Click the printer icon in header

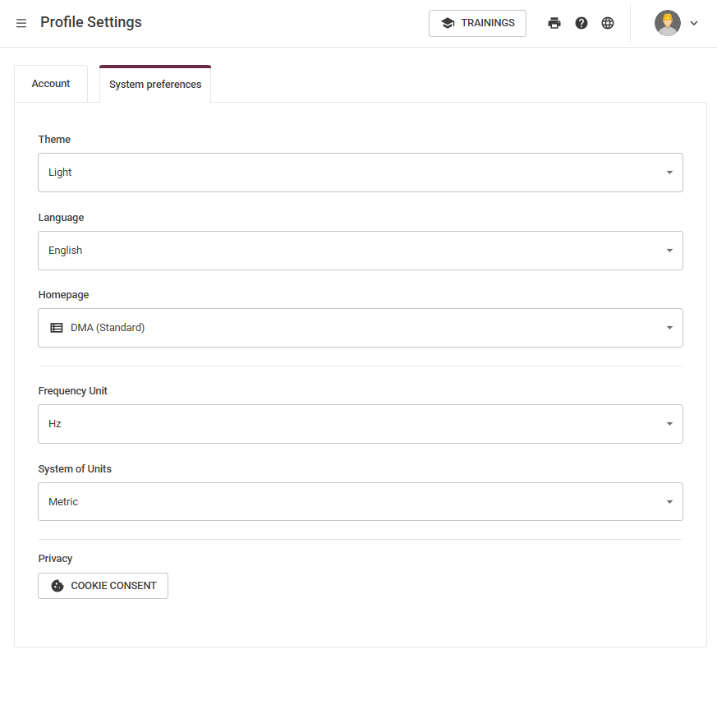(554, 23)
